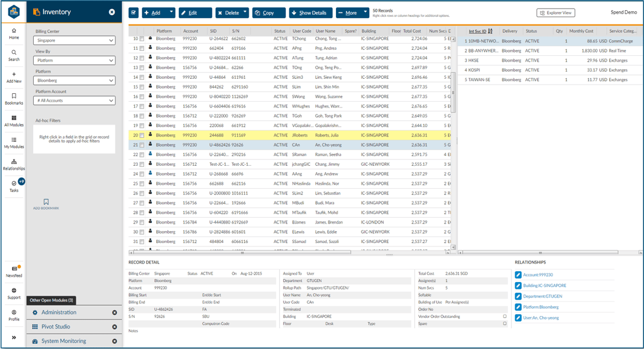
Task: Open the User:An, Cho-yeong relationship link
Action: coord(541,318)
